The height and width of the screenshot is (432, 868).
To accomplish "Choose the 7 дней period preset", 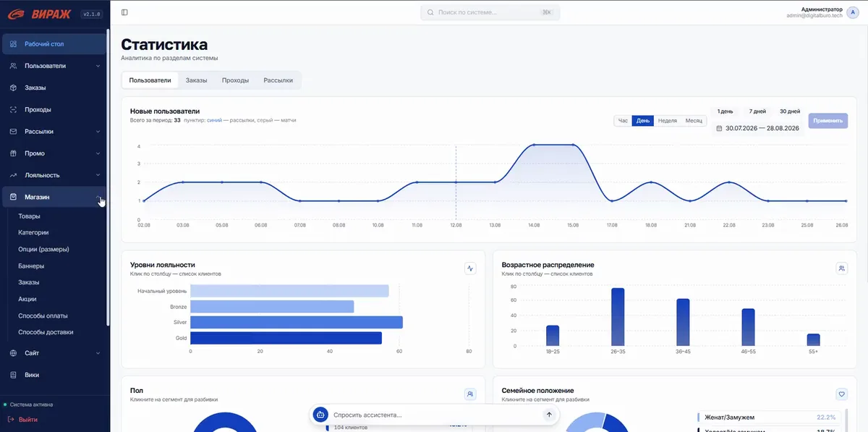I will coord(757,111).
